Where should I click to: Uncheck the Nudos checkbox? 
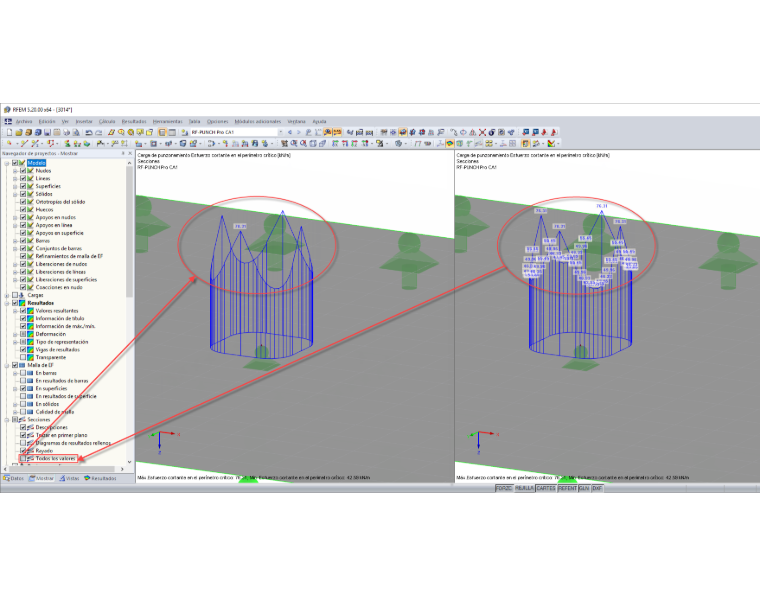pos(23,171)
